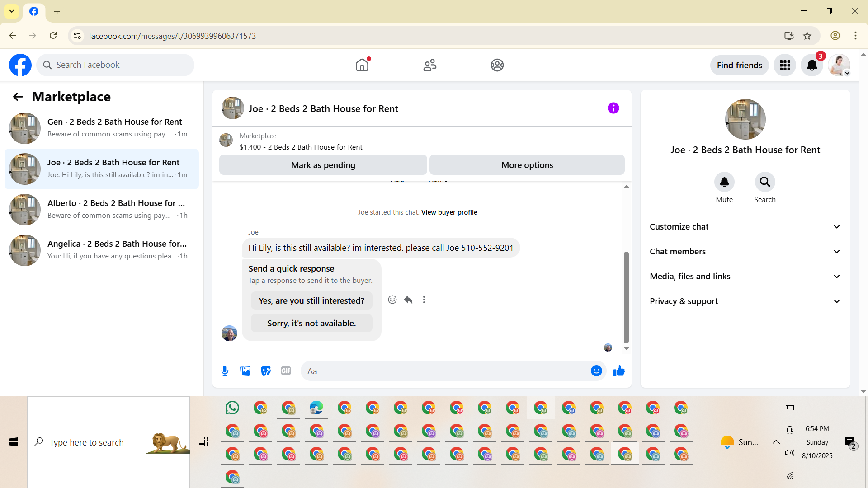Attach a photo using image icon
The width and height of the screenshot is (868, 488).
[x=245, y=371]
